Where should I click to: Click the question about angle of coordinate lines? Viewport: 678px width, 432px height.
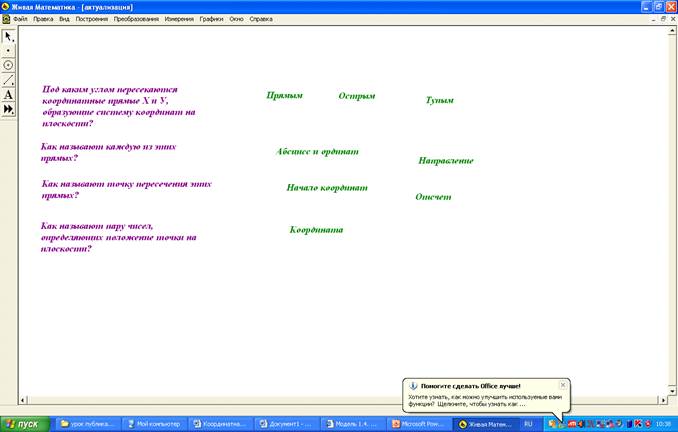[119, 106]
